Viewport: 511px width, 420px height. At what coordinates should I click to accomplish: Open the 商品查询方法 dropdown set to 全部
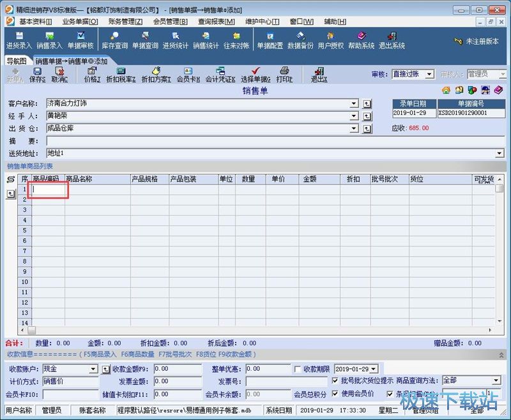click(495, 380)
